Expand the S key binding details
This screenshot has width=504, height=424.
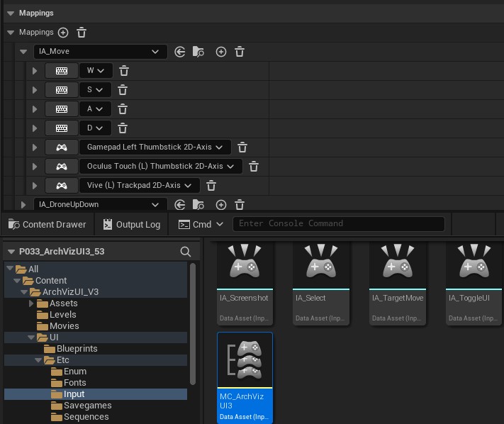click(35, 90)
